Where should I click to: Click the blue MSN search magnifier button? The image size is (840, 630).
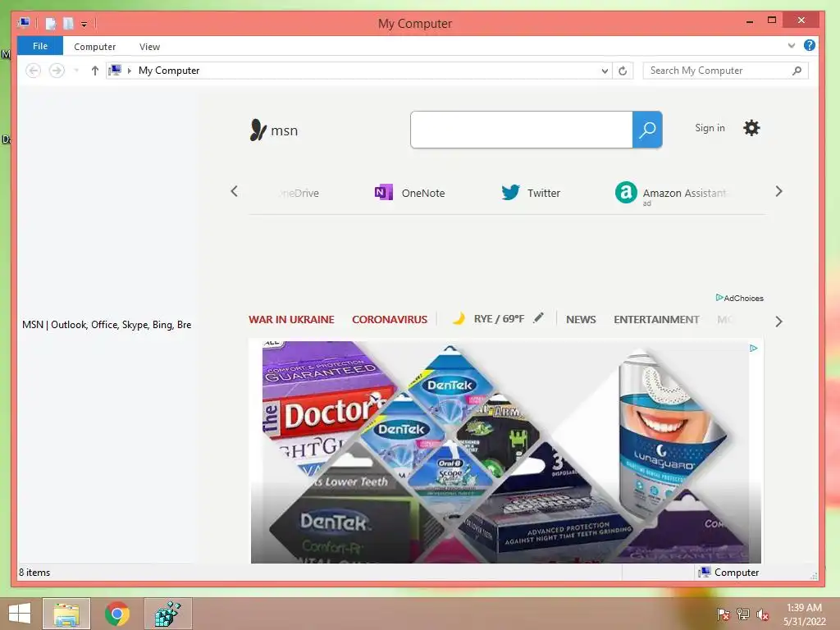[x=647, y=130]
